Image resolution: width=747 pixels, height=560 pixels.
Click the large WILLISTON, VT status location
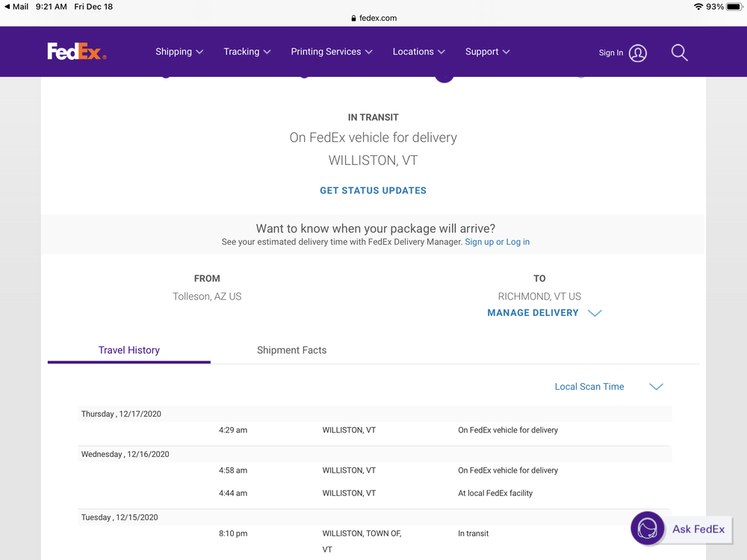point(373,161)
